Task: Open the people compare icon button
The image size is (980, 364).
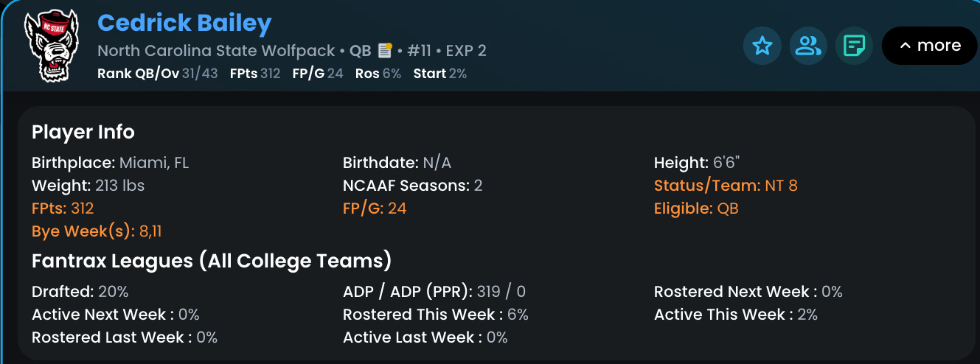Action: [x=808, y=46]
